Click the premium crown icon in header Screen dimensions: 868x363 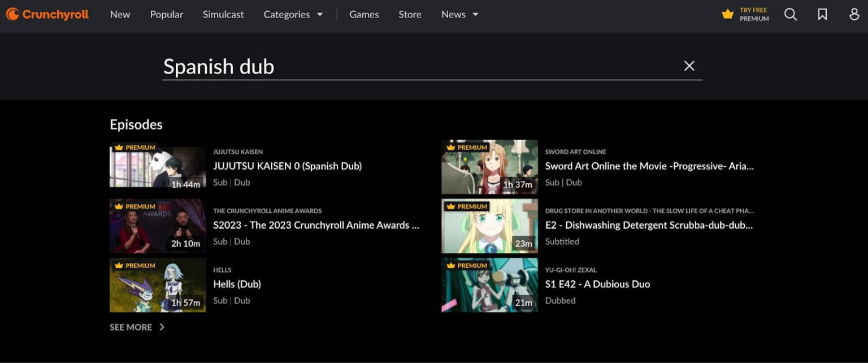pos(728,15)
